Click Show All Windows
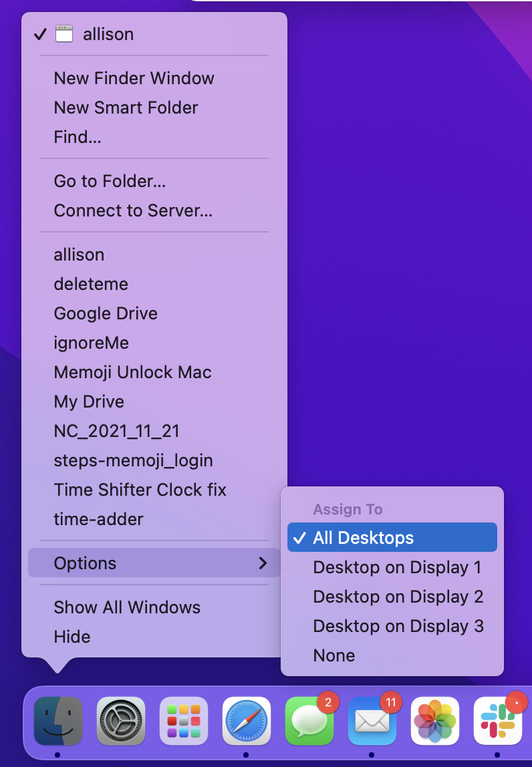Viewport: 532px width, 767px height. [x=127, y=607]
